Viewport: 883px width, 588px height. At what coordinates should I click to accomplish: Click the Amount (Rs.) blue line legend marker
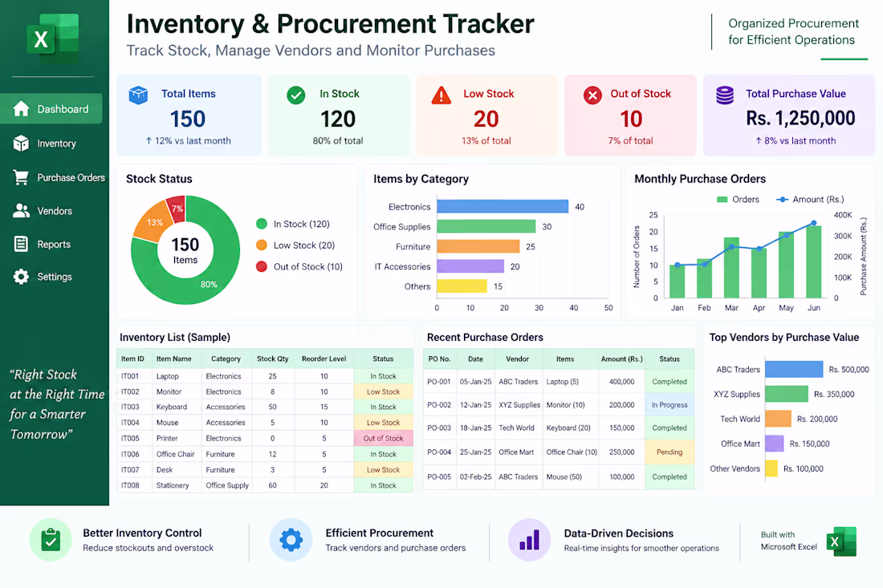pyautogui.click(x=782, y=199)
